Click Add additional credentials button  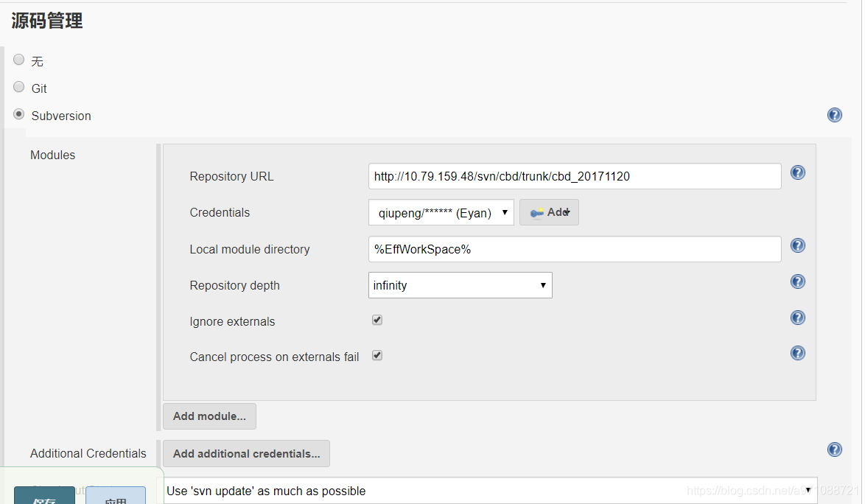click(x=247, y=454)
